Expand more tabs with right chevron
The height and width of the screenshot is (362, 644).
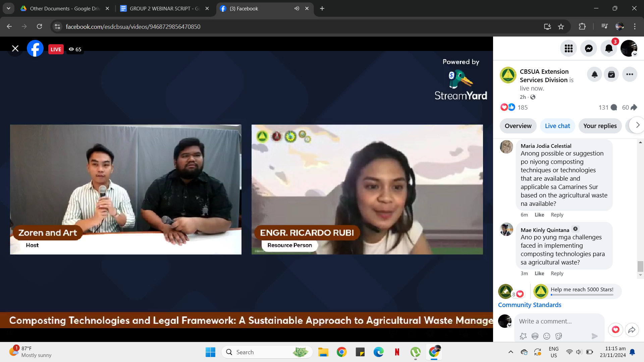pyautogui.click(x=637, y=125)
